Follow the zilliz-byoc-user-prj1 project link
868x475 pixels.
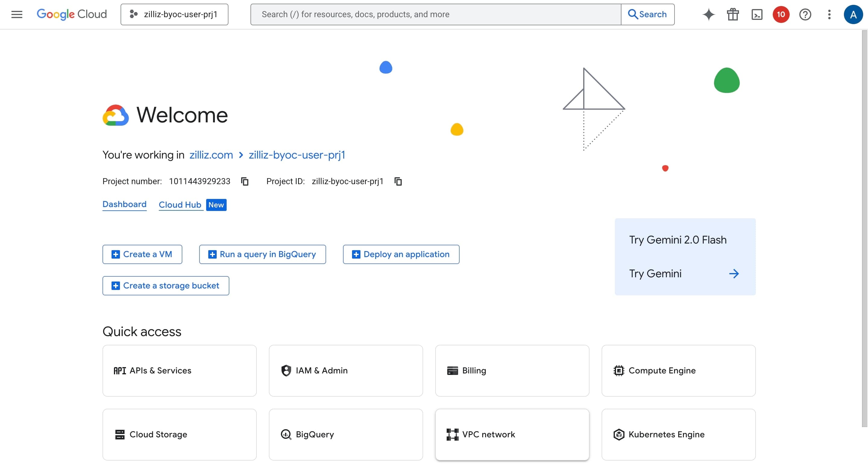pos(297,155)
